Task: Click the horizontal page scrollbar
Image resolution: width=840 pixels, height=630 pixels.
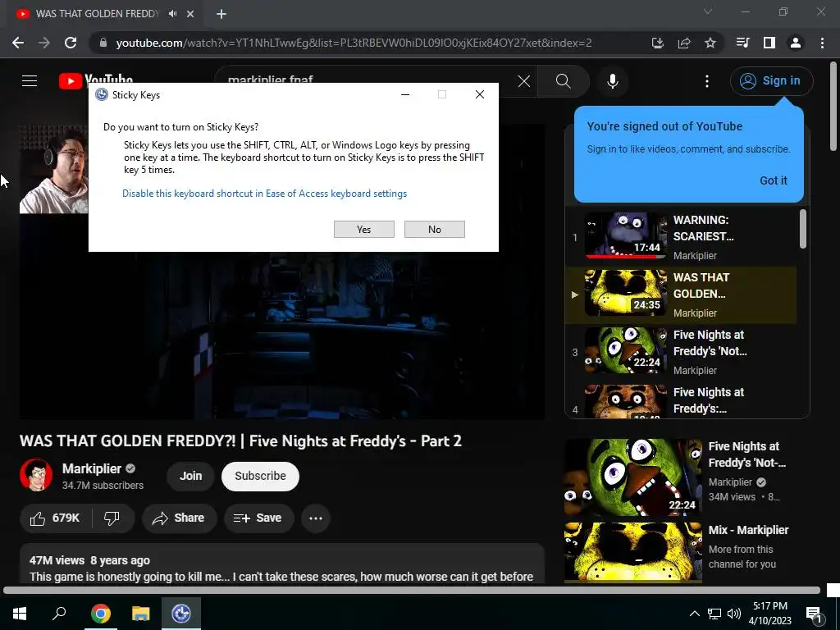Action: tap(412, 591)
